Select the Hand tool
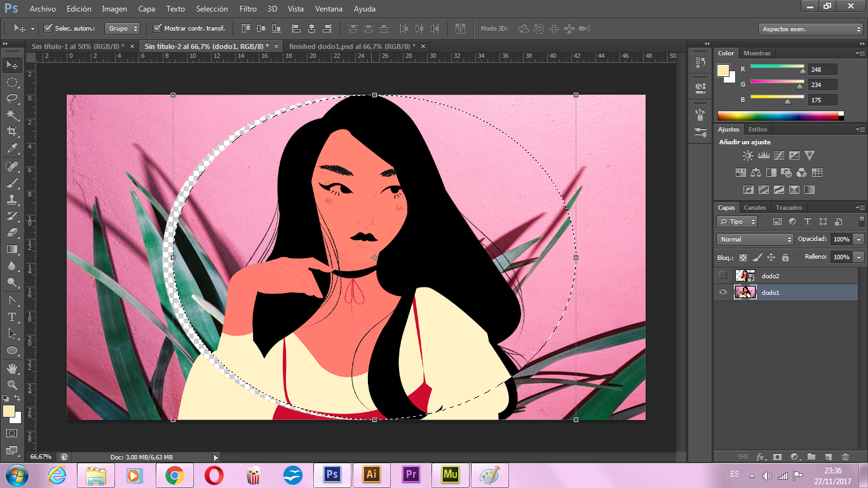The height and width of the screenshot is (488, 868). tap(11, 369)
